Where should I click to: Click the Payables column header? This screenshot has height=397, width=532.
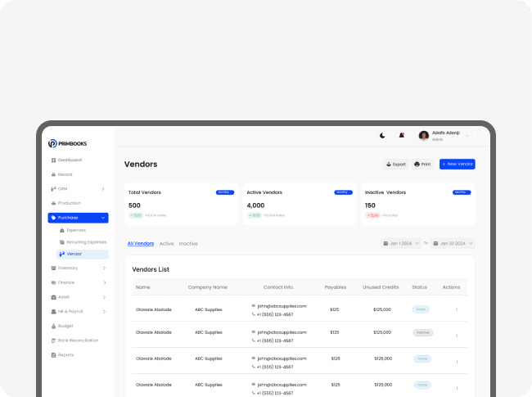pyautogui.click(x=336, y=287)
